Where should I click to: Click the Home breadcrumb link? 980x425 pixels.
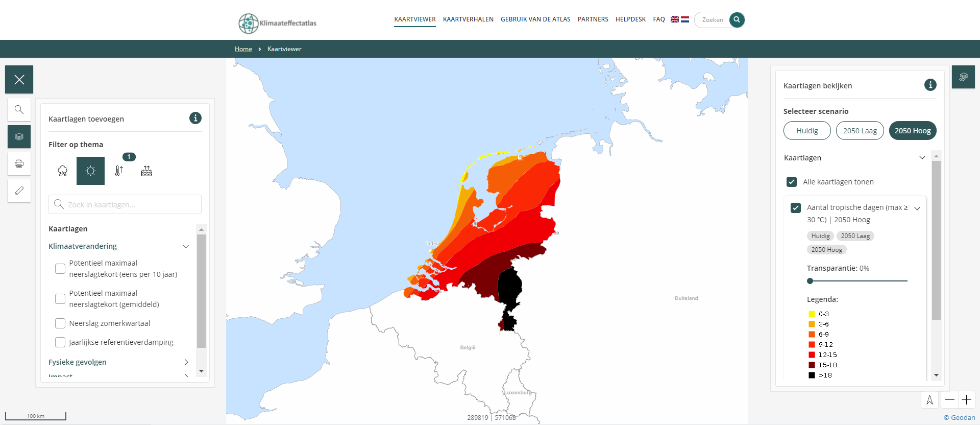(x=243, y=49)
